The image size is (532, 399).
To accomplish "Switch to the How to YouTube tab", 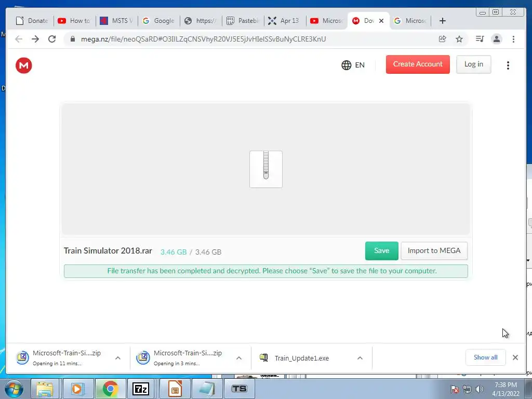I will point(74,21).
